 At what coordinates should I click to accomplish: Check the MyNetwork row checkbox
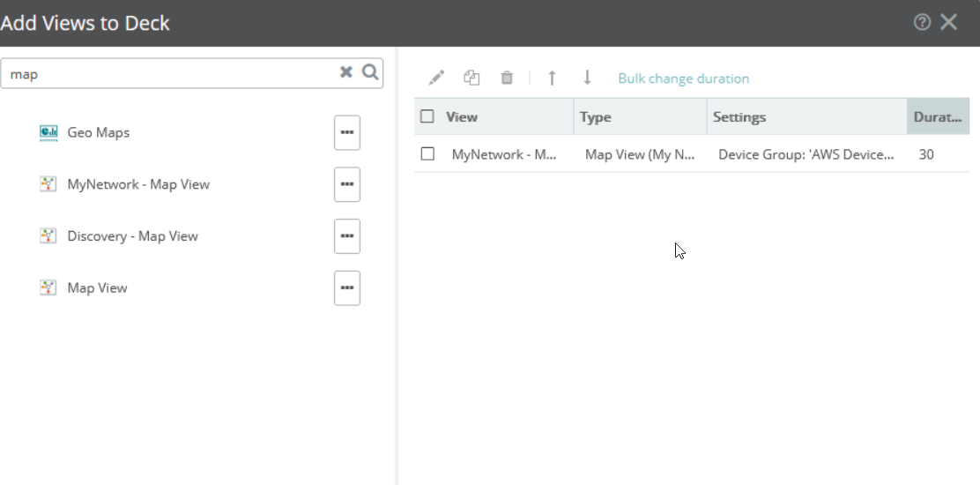(427, 153)
